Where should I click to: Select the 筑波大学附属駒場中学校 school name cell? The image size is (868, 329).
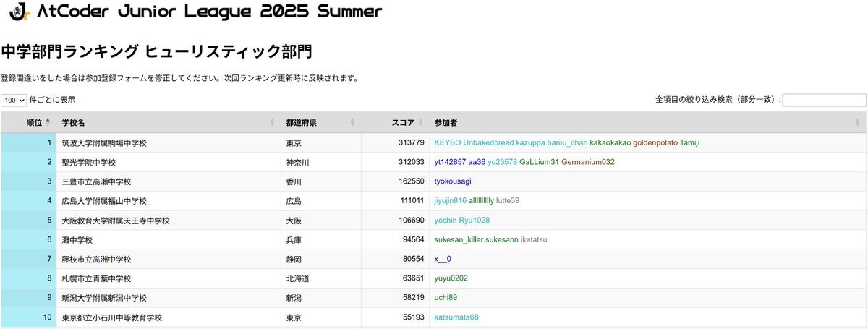coord(104,143)
